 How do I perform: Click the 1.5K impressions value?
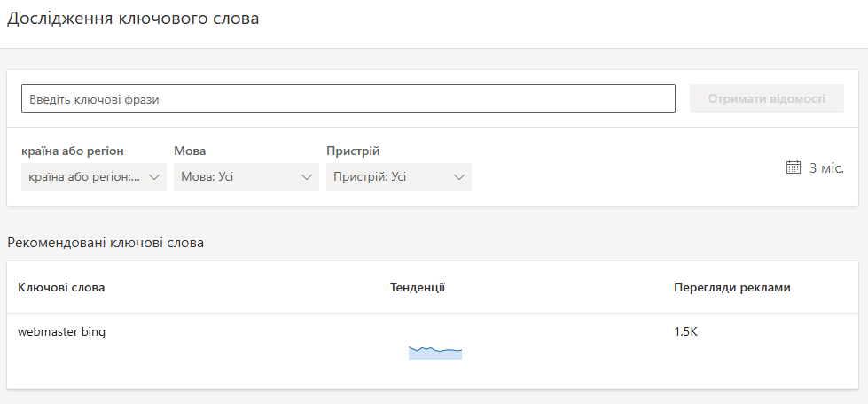[x=686, y=332]
